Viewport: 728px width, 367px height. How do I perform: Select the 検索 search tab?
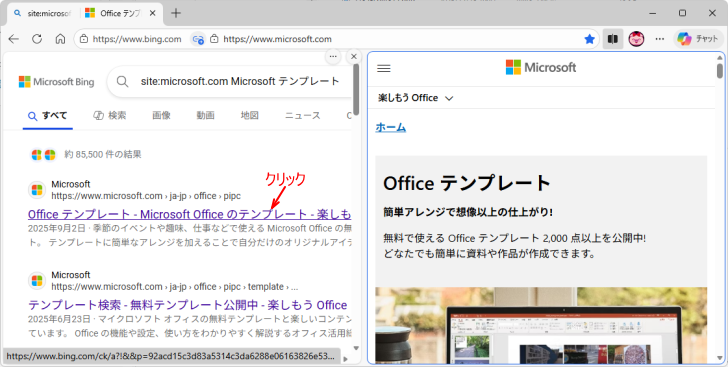[x=110, y=116]
